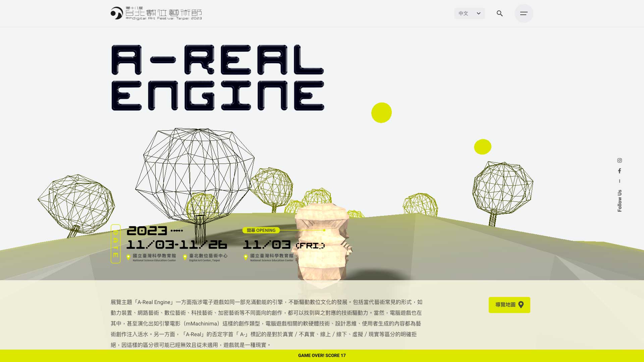Click the vertical DATE label badge

tap(116, 244)
